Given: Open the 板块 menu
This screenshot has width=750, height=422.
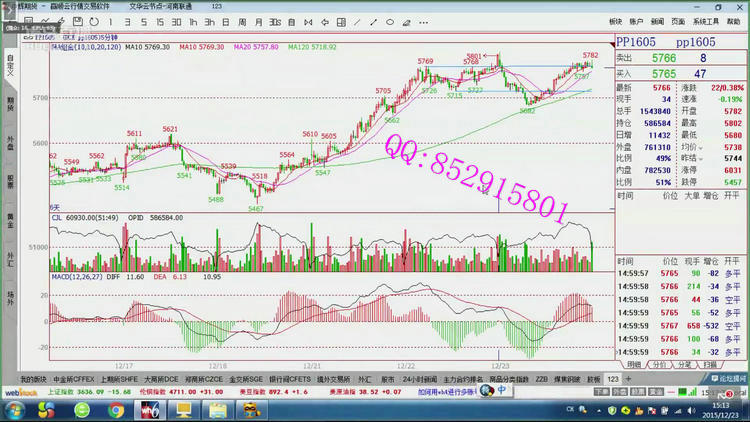Looking at the screenshot, I should [615, 20].
